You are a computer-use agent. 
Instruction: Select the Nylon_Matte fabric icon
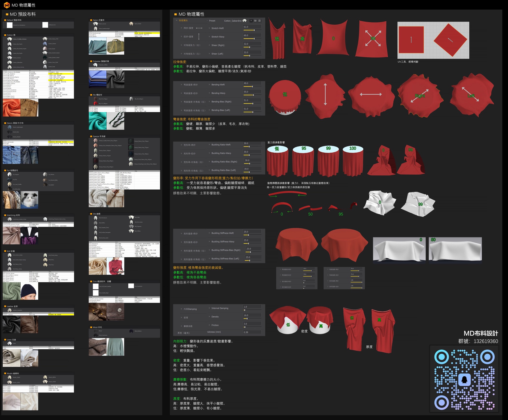tap(131, 24)
